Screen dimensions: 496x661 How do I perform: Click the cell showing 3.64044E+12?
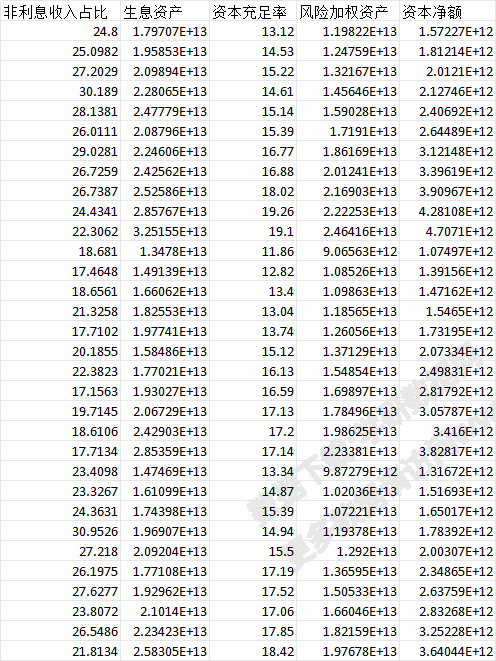(x=447, y=651)
